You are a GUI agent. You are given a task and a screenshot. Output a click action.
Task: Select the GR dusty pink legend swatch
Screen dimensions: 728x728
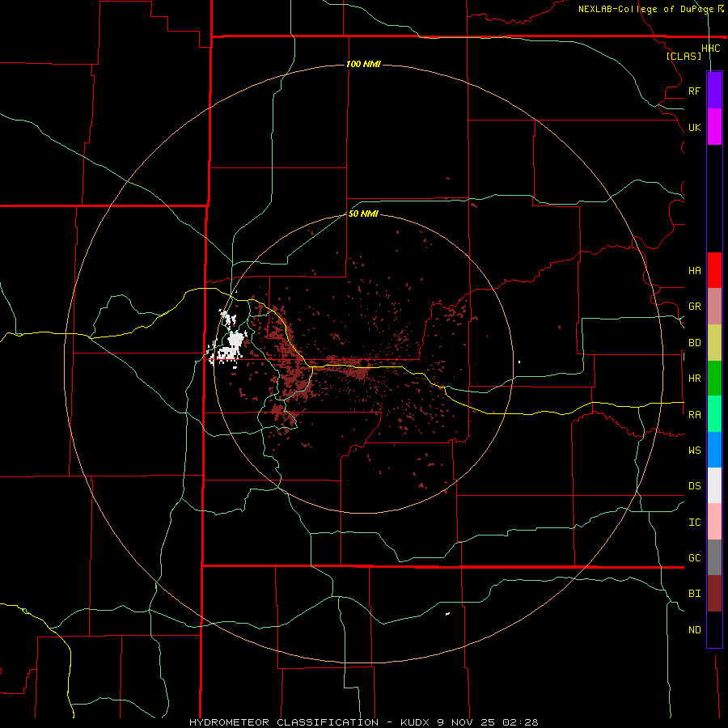pos(714,307)
